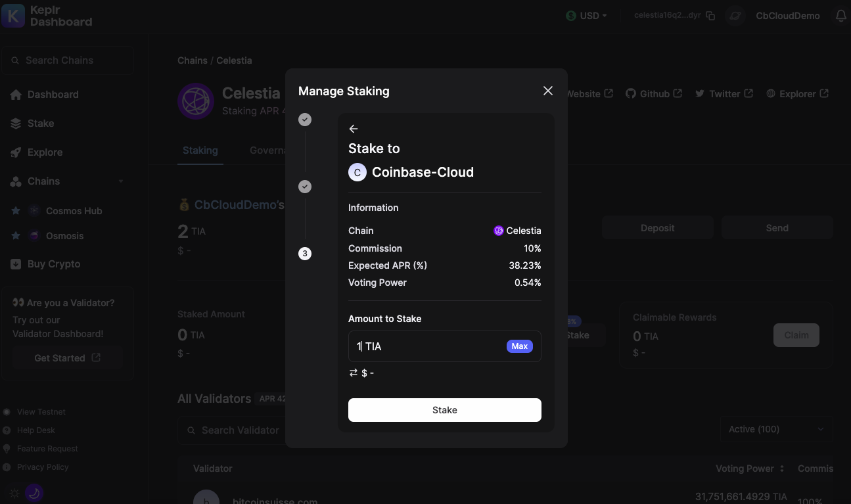Open the notifications bell
Viewport: 851px width, 504px height.
pos(840,16)
